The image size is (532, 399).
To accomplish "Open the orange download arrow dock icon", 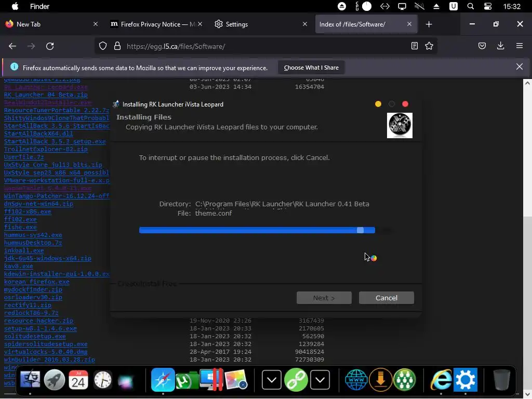I will 380,380.
